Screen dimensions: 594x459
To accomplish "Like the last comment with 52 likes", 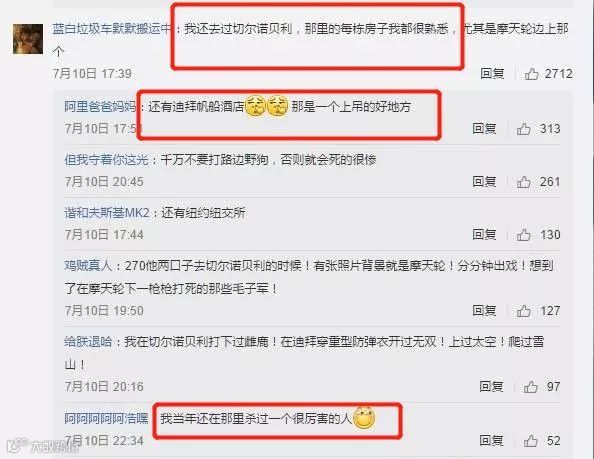I will [530, 440].
